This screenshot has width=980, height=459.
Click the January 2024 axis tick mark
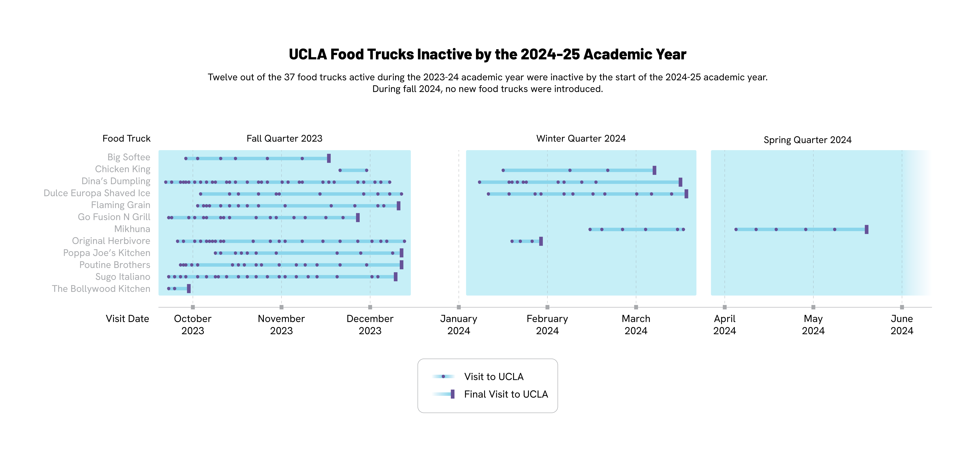pyautogui.click(x=459, y=307)
